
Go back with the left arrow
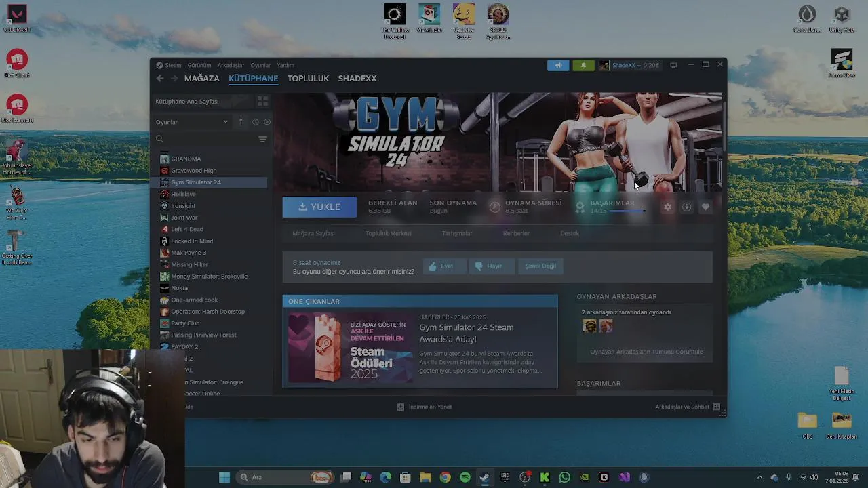coord(160,79)
